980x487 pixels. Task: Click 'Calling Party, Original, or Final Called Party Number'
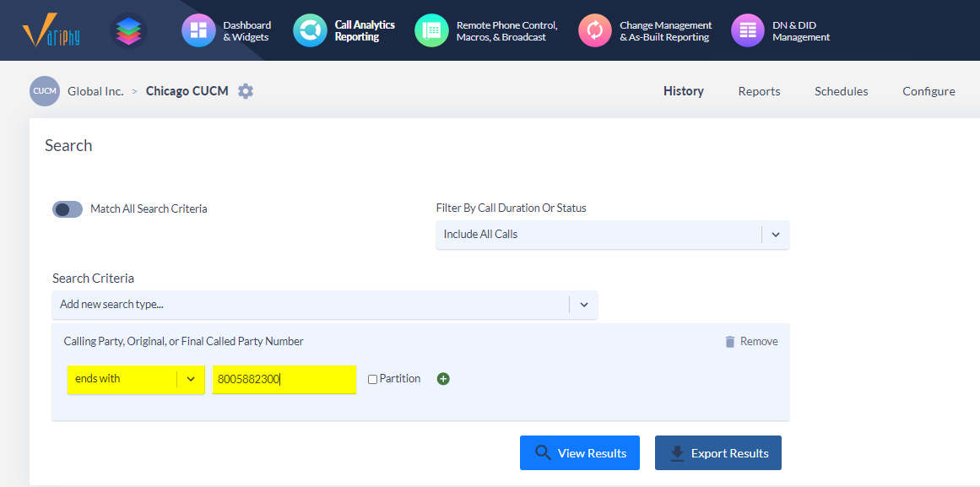point(184,341)
